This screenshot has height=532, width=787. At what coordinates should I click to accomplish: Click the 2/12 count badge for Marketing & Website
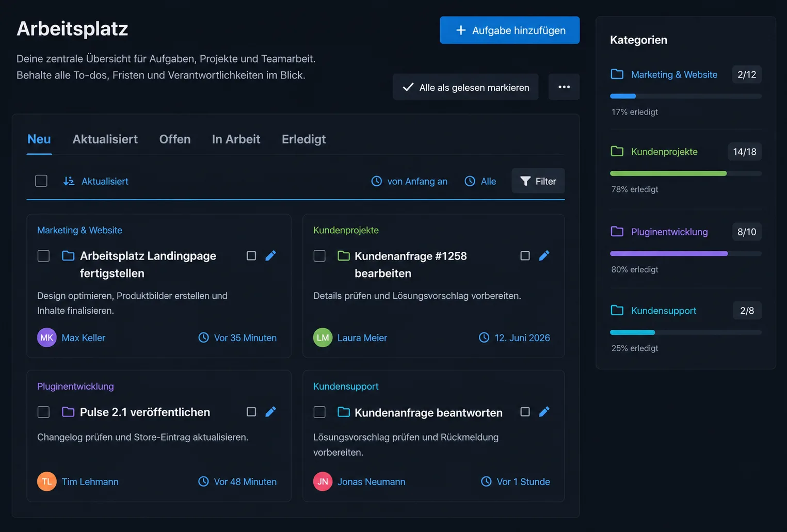pos(747,74)
